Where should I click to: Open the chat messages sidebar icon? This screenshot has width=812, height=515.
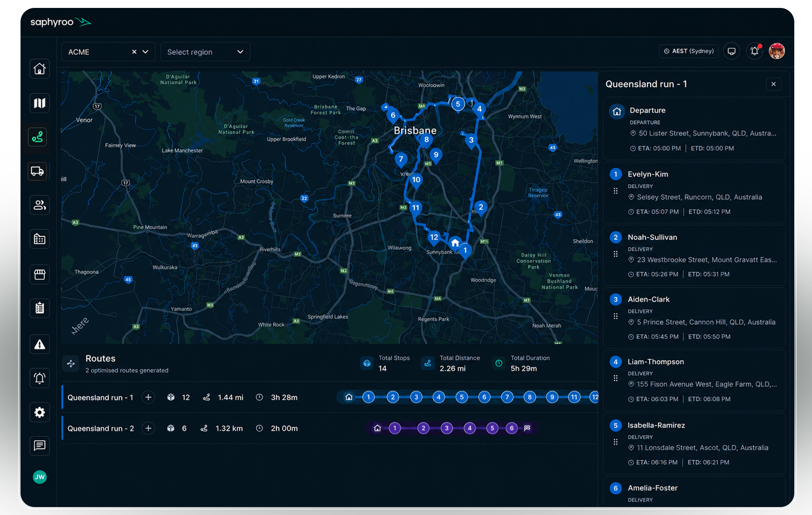40,445
